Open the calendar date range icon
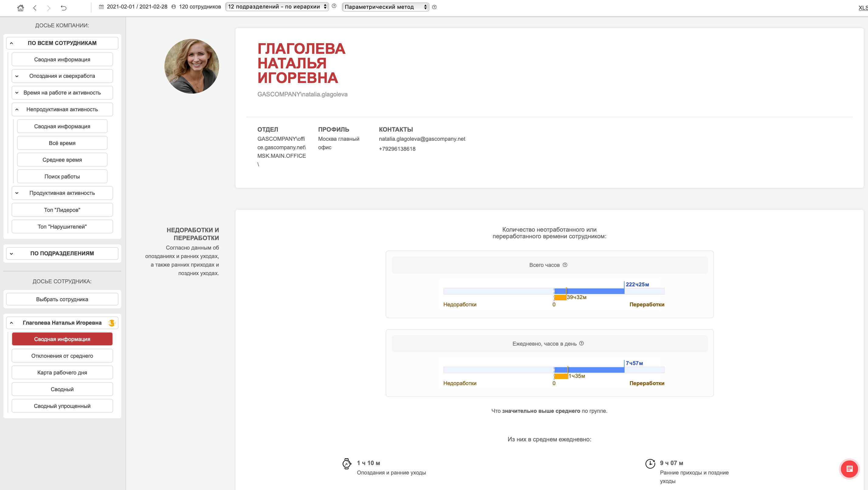 [102, 7]
